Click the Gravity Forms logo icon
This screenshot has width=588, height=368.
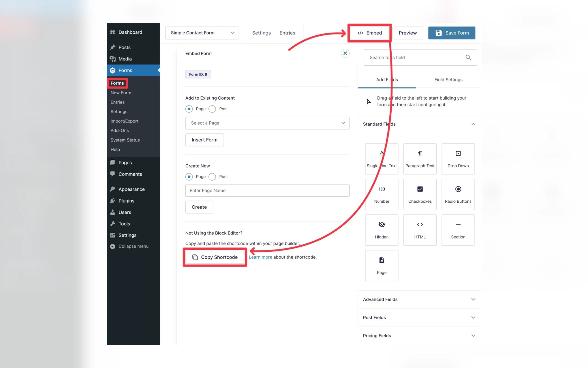tap(113, 70)
